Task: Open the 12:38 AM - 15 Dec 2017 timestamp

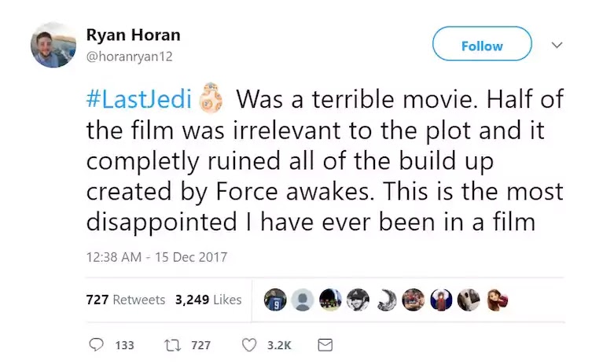Action: tap(156, 257)
